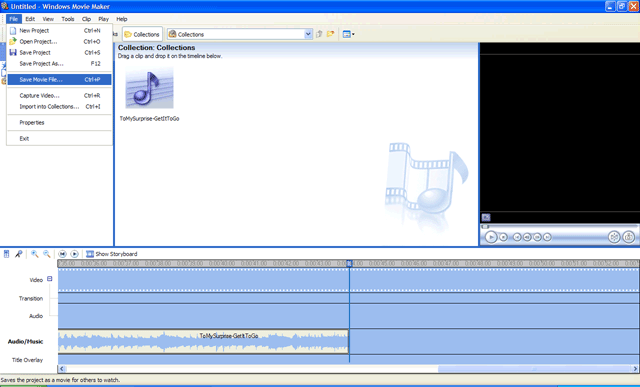This screenshot has height=387, width=640.
Task: Click the New Collection Folder icon
Action: point(330,34)
